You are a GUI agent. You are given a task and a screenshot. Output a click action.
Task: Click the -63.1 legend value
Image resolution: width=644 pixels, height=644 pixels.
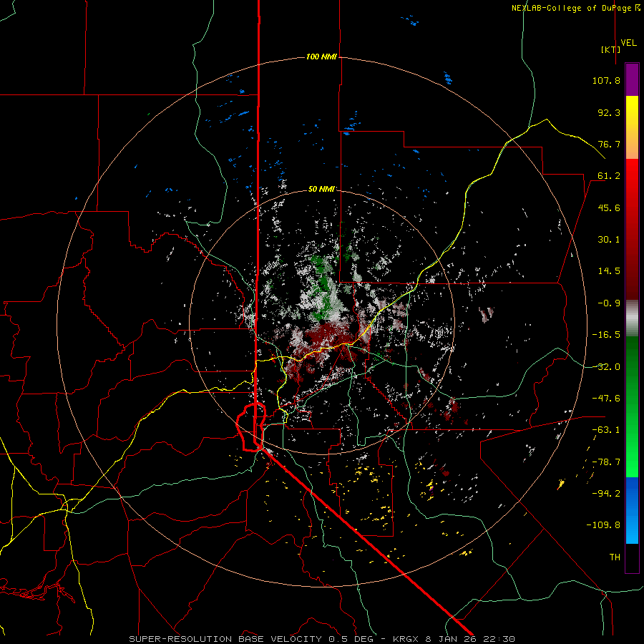(x=606, y=430)
